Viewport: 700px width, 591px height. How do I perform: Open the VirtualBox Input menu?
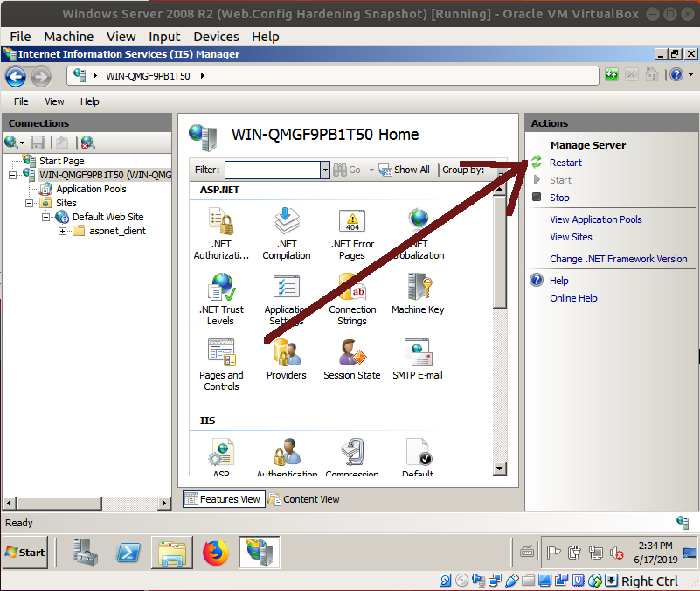click(x=164, y=37)
